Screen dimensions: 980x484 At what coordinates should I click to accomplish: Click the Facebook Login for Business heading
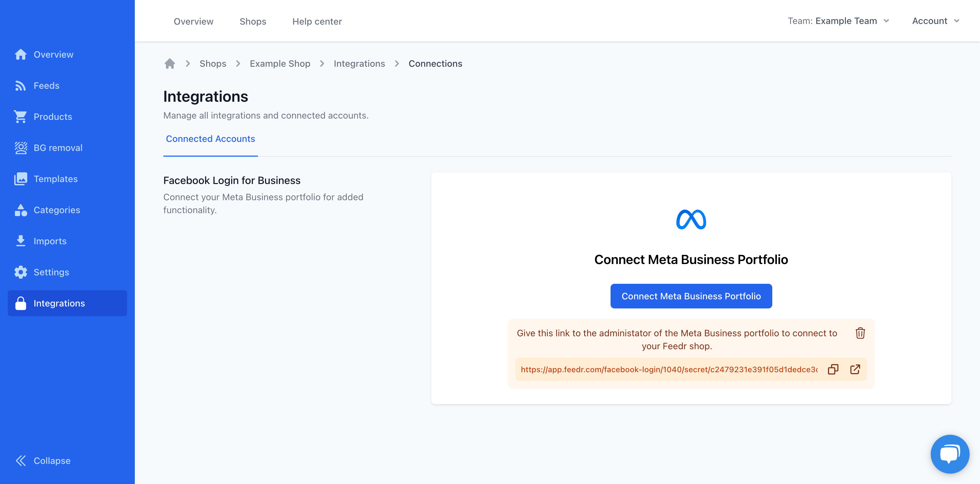(232, 180)
